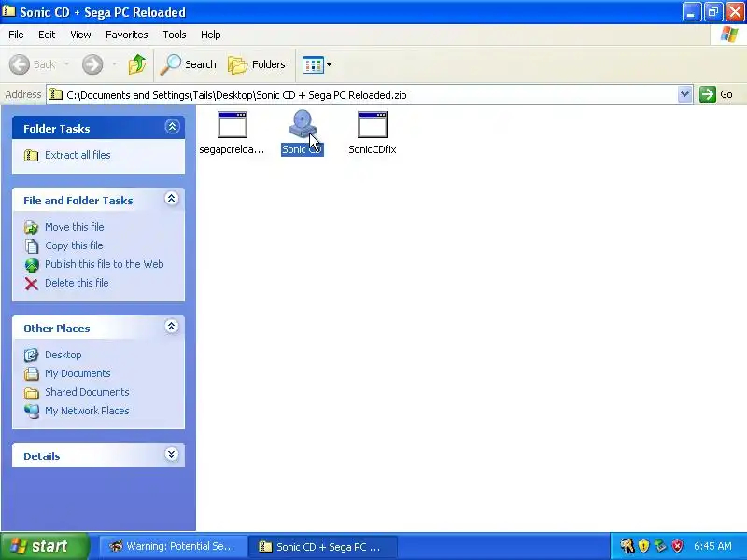This screenshot has height=560, width=747.
Task: Click the Go button
Action: tap(717, 94)
